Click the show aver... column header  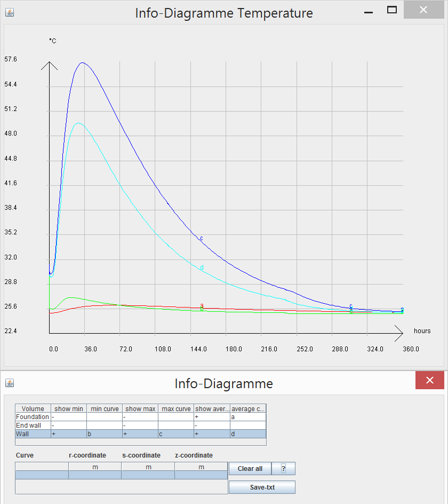click(212, 408)
